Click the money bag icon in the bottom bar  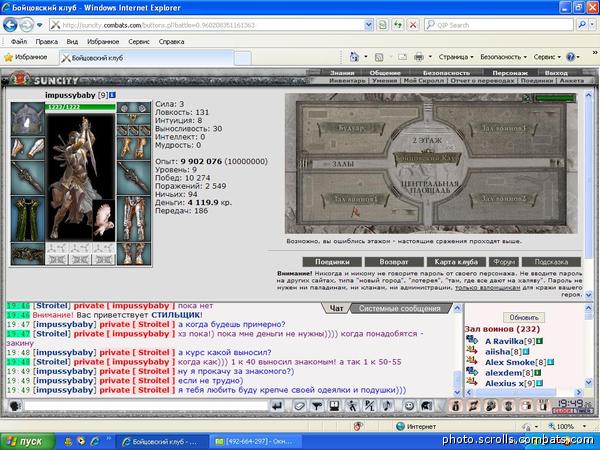coord(455,406)
